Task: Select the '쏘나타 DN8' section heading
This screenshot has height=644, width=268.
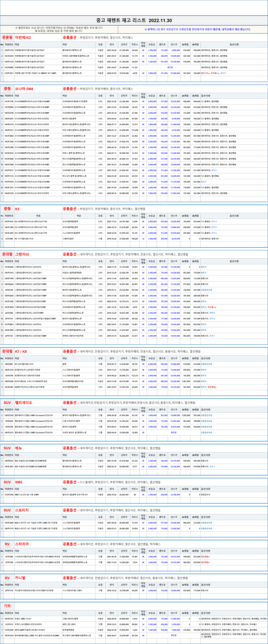Action: click(24, 89)
